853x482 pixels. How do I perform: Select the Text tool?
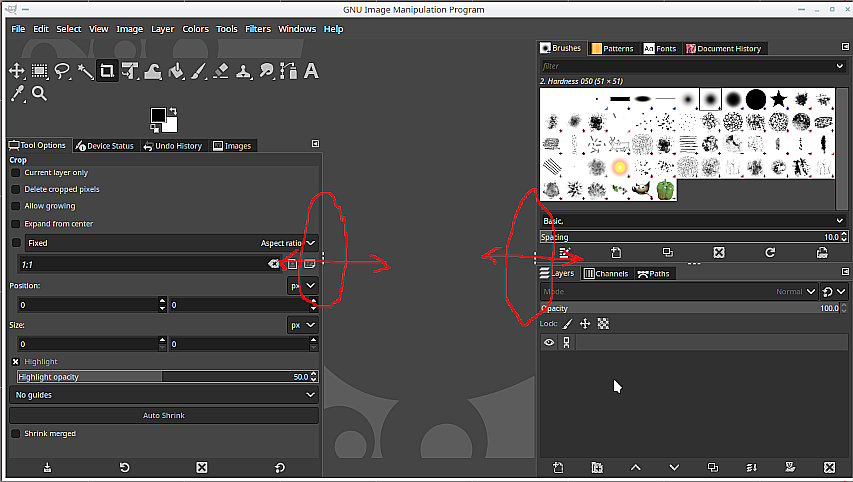click(311, 71)
